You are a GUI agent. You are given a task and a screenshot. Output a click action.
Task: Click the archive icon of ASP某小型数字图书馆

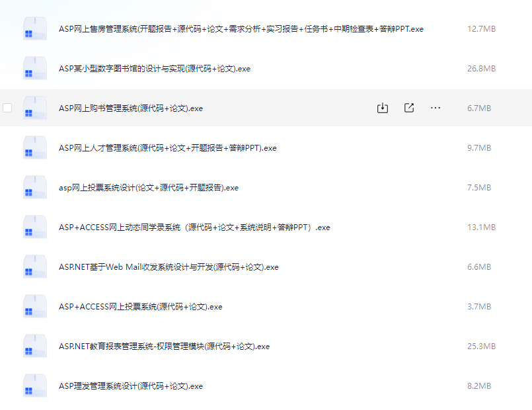pyautogui.click(x=34, y=68)
